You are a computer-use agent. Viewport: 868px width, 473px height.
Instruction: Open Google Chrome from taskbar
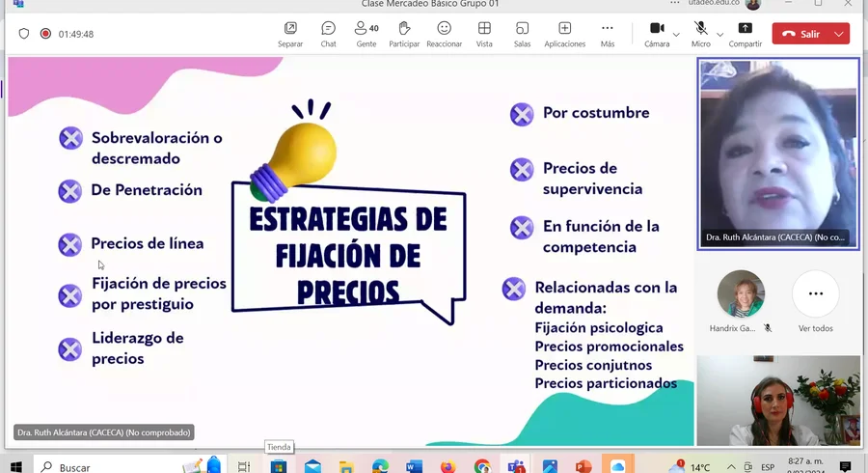point(482,467)
